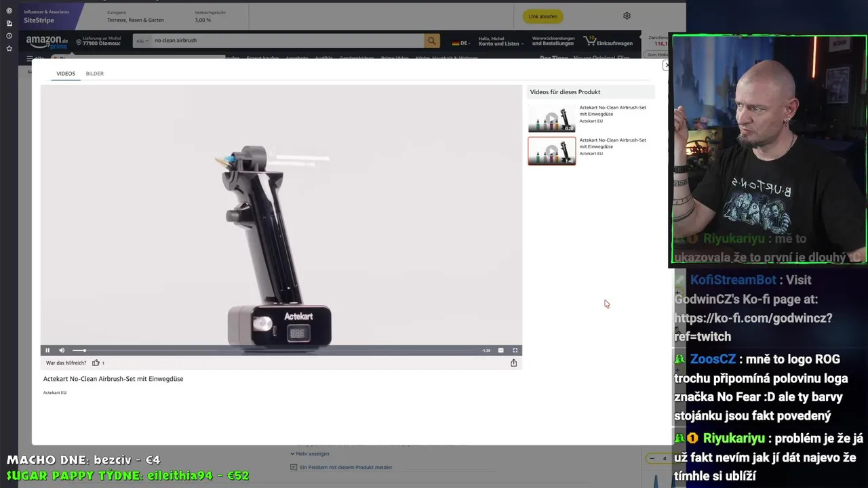The image size is (868, 488).
Task: Click Amazon search magnifier button
Action: pyautogui.click(x=431, y=41)
